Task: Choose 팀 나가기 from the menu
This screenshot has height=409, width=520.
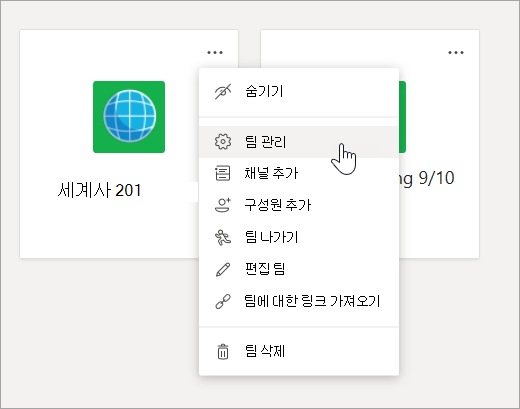Action: click(299, 237)
